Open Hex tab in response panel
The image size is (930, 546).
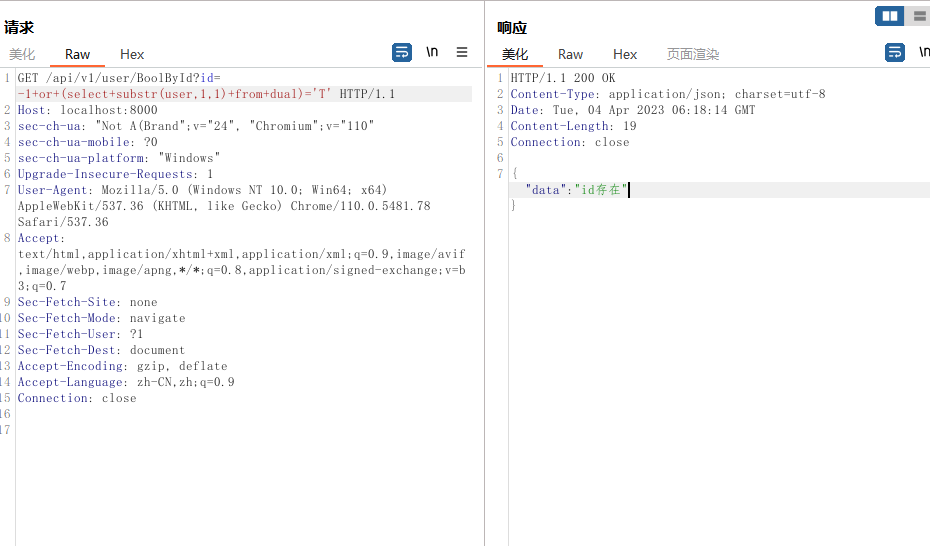pos(625,54)
